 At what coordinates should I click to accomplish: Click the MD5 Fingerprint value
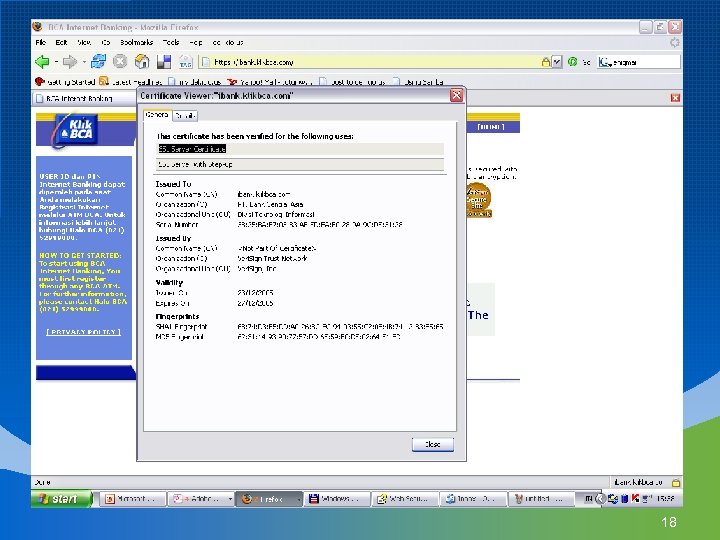point(319,337)
